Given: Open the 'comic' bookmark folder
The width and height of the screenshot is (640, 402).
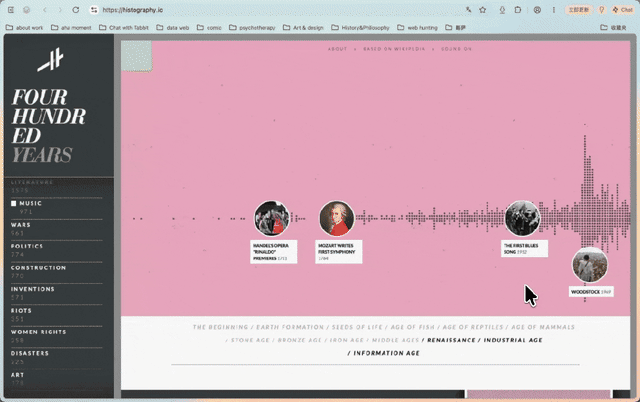Looking at the screenshot, I should 209,27.
